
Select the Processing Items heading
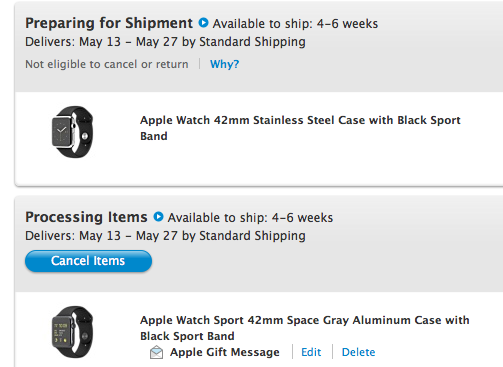tap(86, 217)
